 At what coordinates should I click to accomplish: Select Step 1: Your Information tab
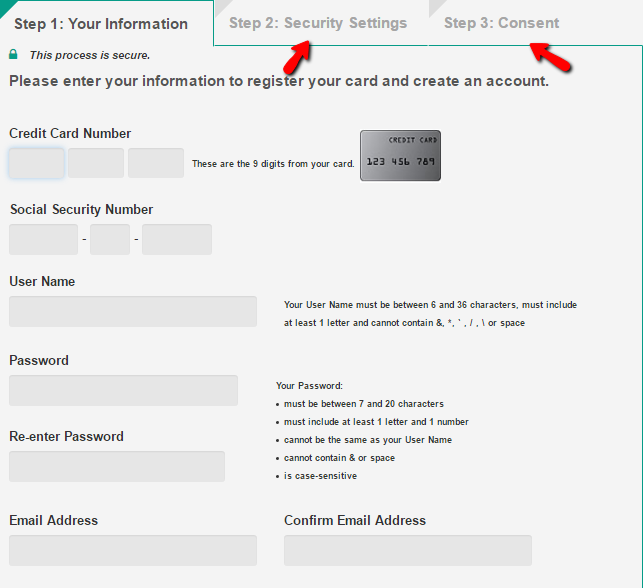pos(101,24)
